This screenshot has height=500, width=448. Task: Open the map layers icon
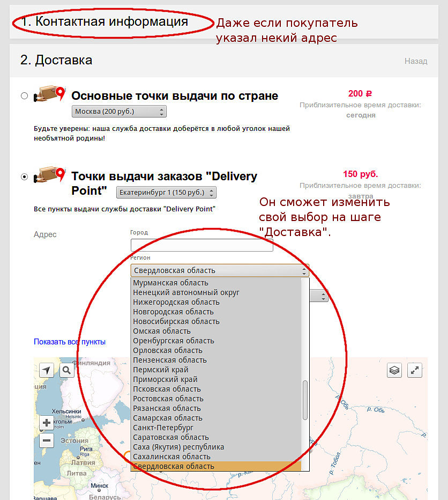click(394, 370)
